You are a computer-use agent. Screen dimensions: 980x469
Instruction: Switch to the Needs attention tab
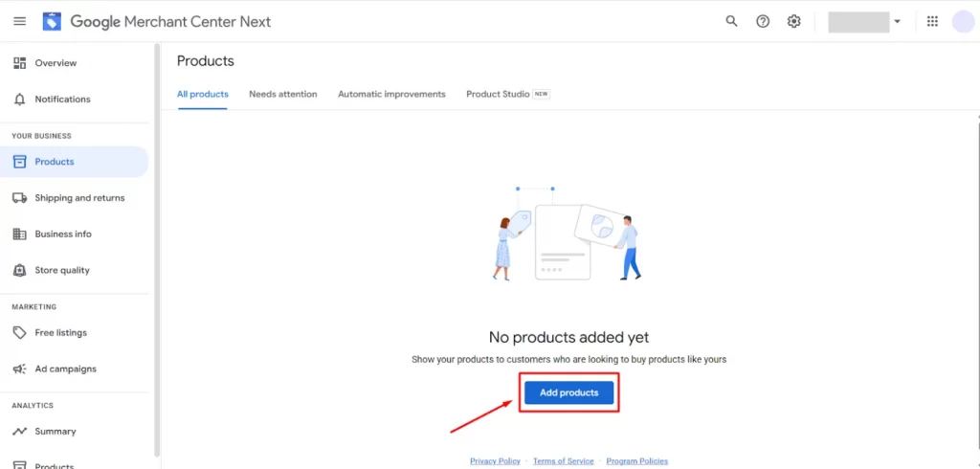pos(282,94)
